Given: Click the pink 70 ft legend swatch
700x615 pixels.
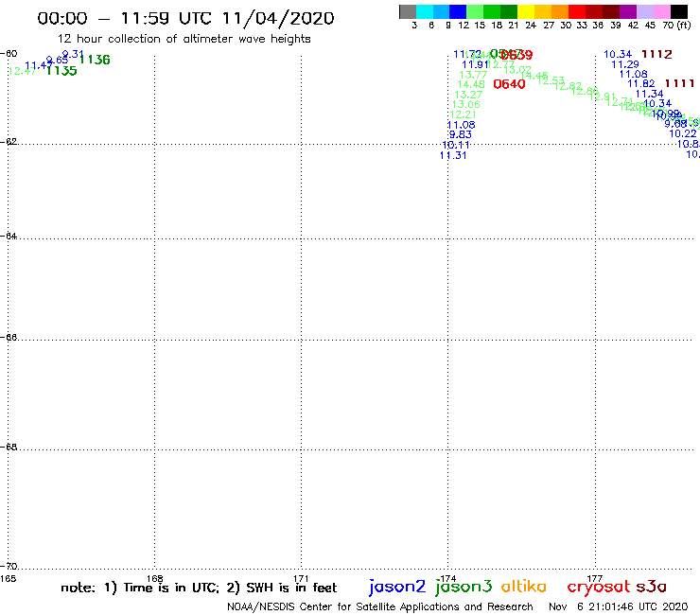Looking at the screenshot, I should coord(661,11).
